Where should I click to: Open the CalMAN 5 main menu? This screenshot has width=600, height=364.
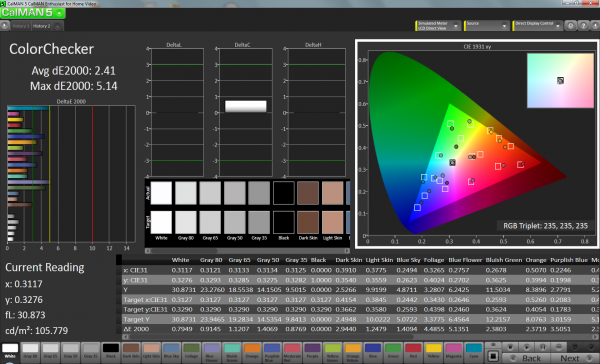[33, 13]
